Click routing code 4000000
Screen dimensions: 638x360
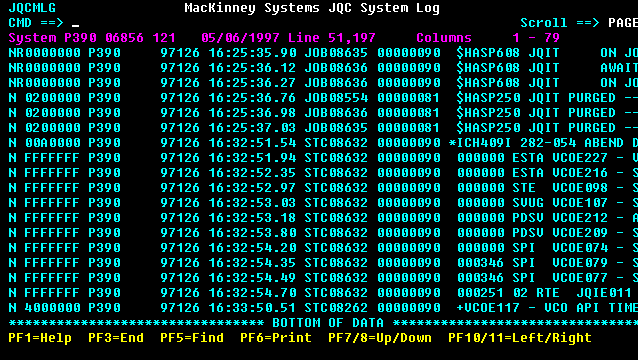[x=52, y=308]
